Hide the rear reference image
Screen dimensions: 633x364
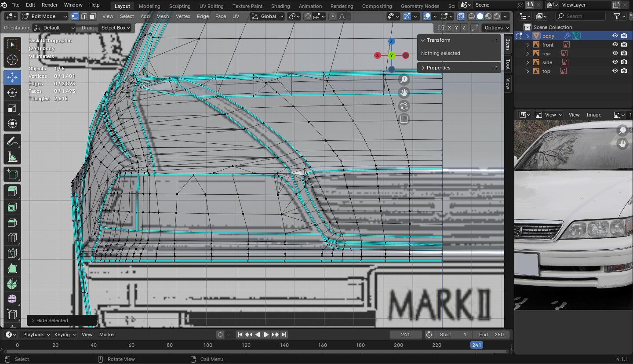coord(615,54)
